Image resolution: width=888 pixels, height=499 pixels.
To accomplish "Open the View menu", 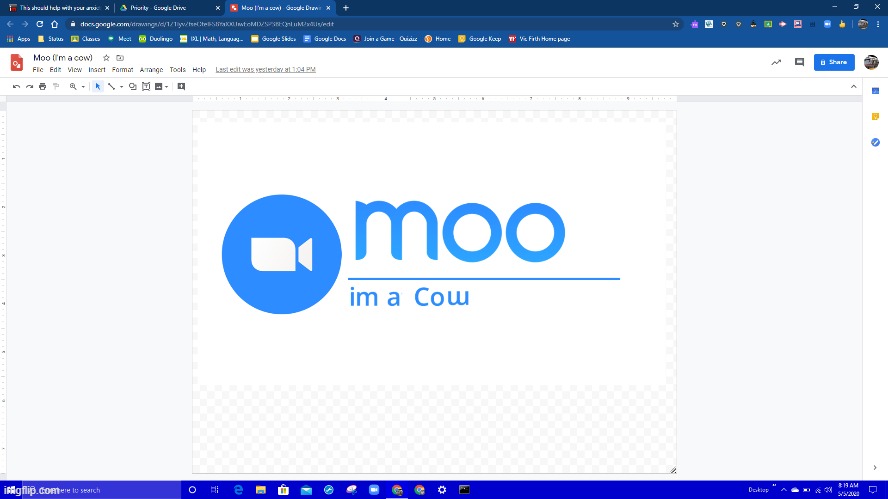I will 75,70.
